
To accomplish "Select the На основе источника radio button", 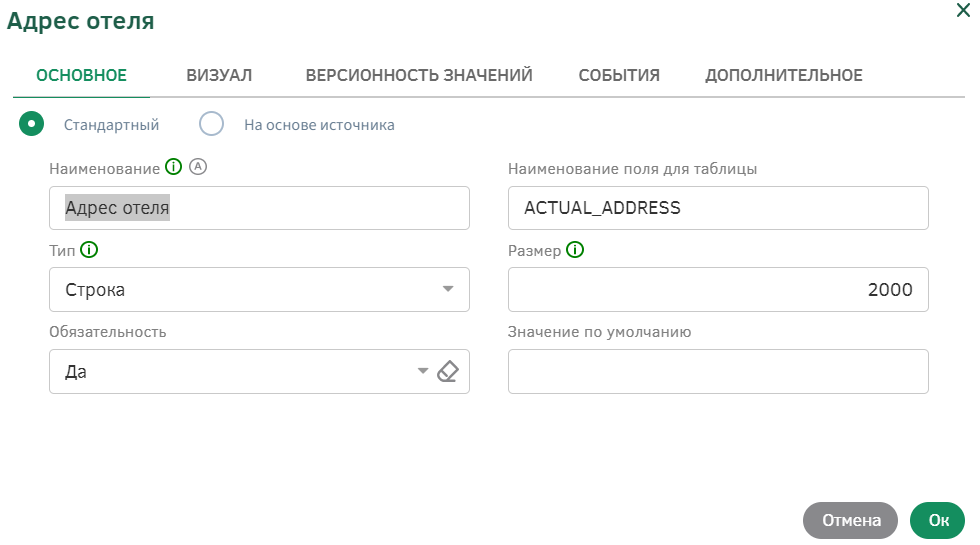I will pyautogui.click(x=211, y=124).
